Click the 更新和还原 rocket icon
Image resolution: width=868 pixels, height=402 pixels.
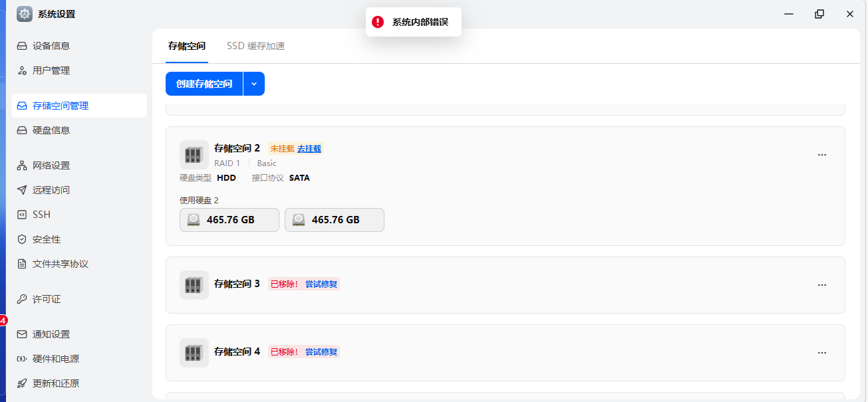(22, 383)
